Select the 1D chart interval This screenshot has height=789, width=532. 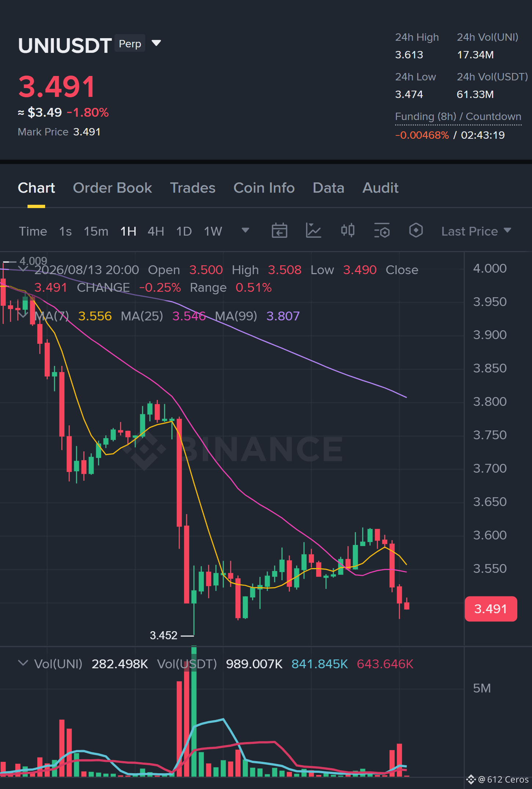click(x=184, y=231)
